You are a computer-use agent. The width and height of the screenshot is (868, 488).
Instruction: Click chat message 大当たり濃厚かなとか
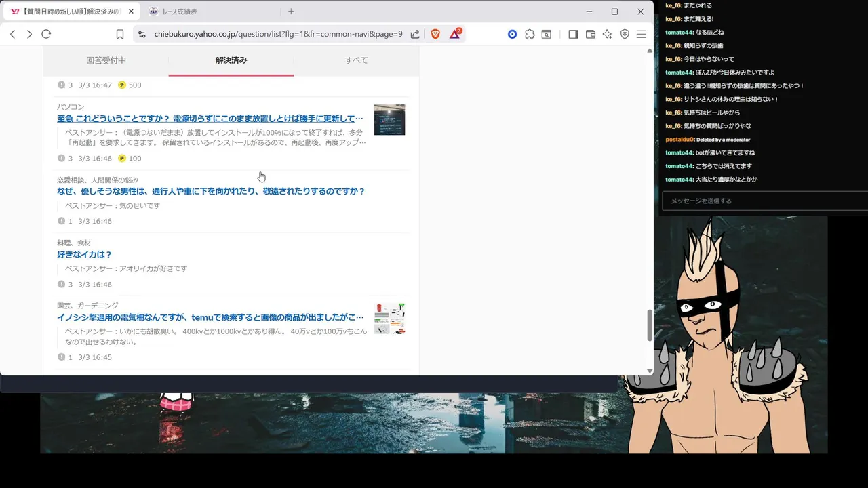726,180
